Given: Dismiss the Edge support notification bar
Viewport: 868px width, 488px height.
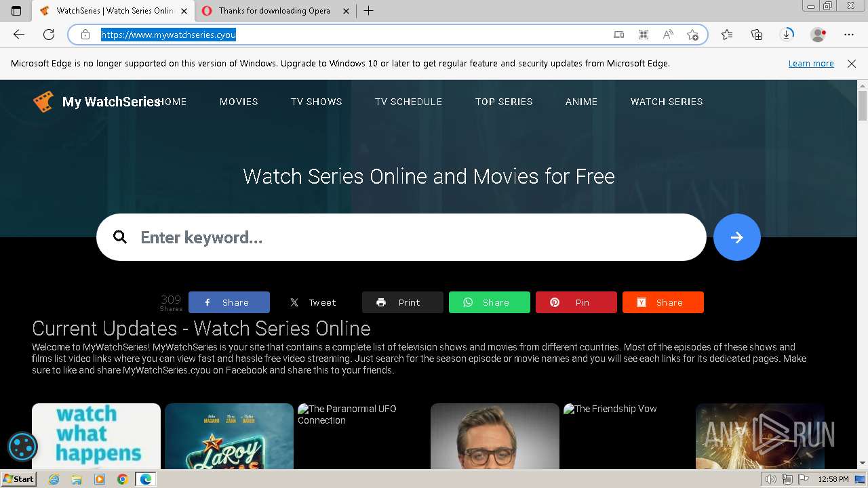Looking at the screenshot, I should pos(852,64).
